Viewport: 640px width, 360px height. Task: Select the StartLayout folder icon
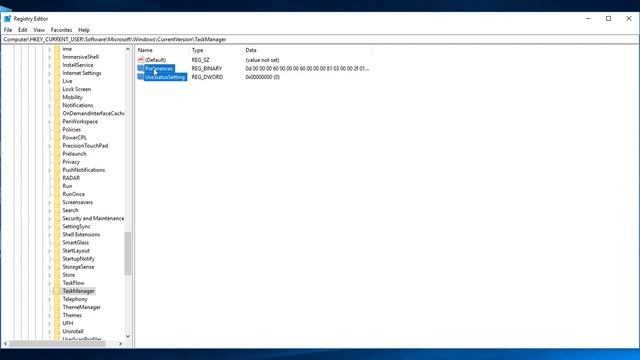pyautogui.click(x=57, y=251)
